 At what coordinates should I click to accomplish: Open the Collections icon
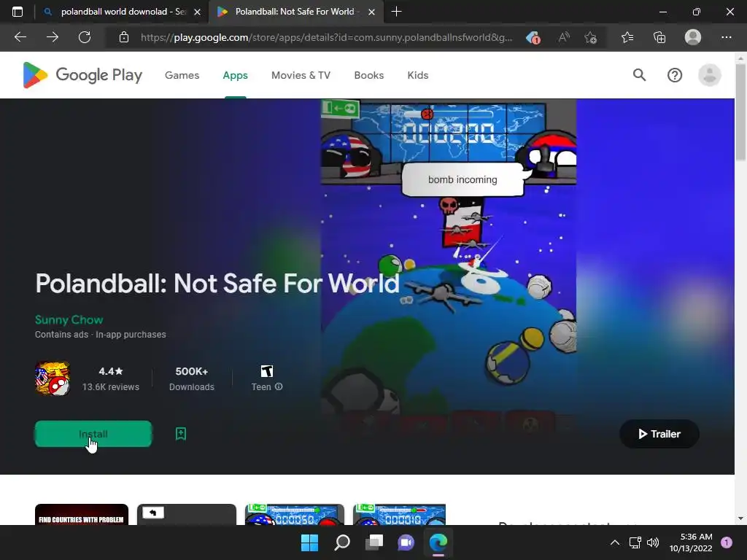coord(659,37)
